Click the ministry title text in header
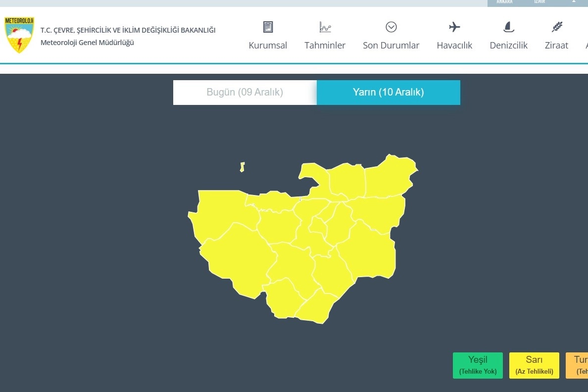 [128, 30]
